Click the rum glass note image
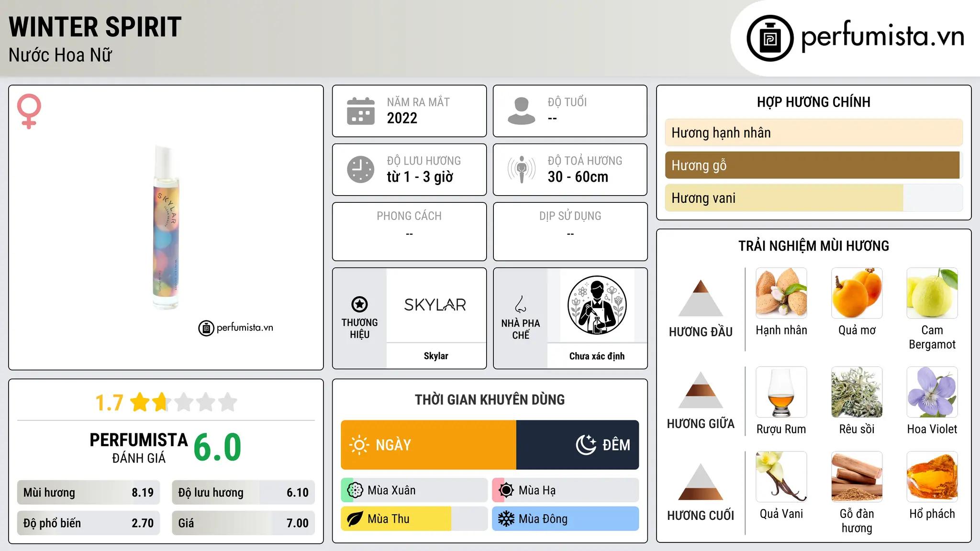The image size is (980, 551). click(x=781, y=392)
